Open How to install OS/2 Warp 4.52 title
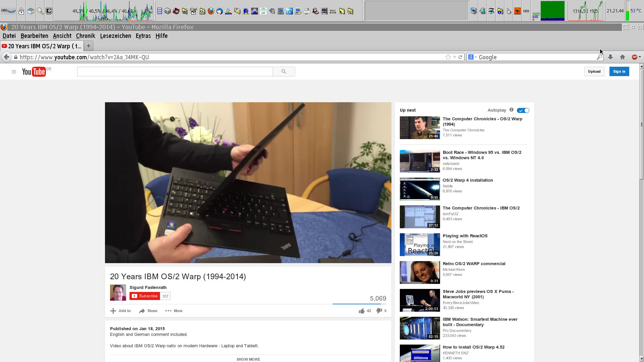This screenshot has width=644, height=362. pos(474,347)
